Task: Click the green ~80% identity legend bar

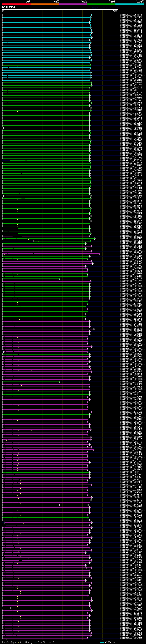Action: tap(101, 4)
